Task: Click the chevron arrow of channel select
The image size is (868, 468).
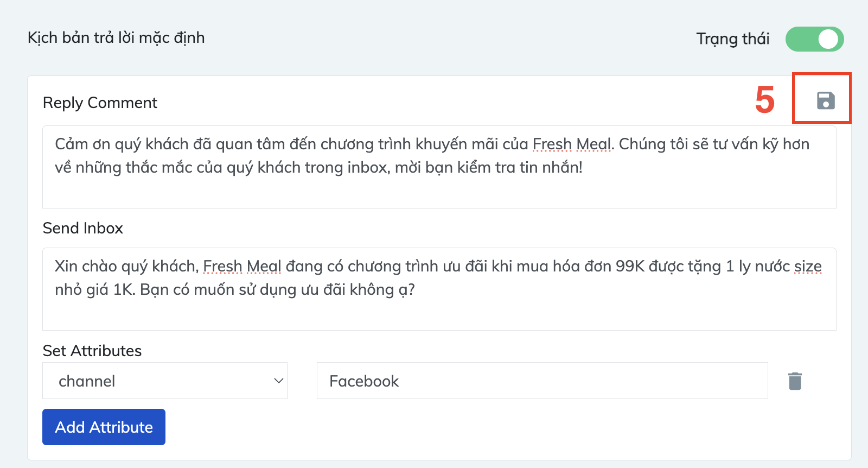Action: 279,381
